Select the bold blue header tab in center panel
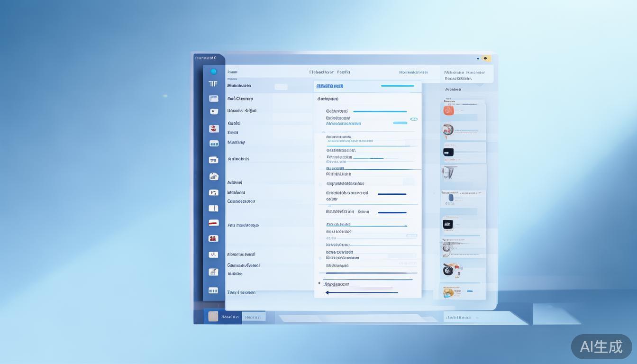This screenshot has width=637, height=364. point(329,86)
